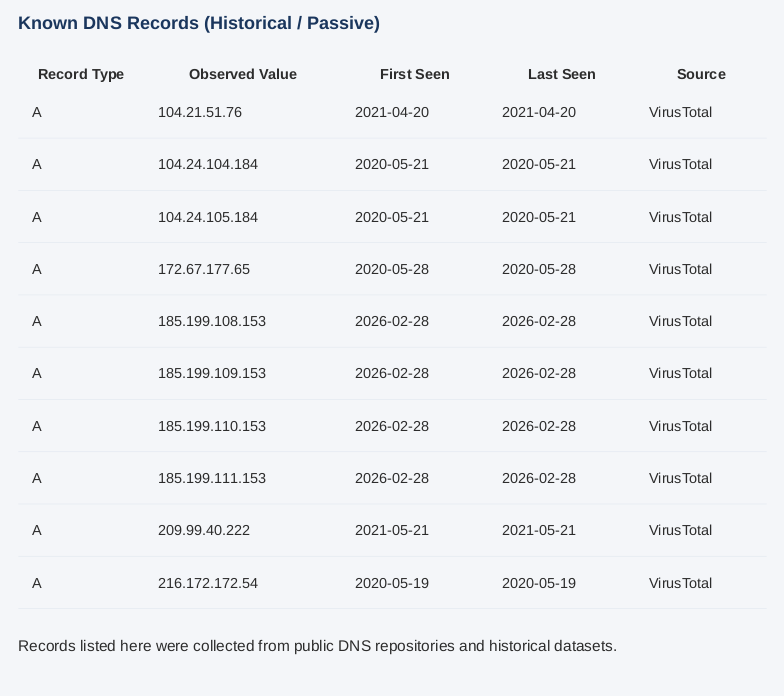The height and width of the screenshot is (696, 784).
Task: Click first seen date of 172.67.177.65
Action: pos(392,269)
